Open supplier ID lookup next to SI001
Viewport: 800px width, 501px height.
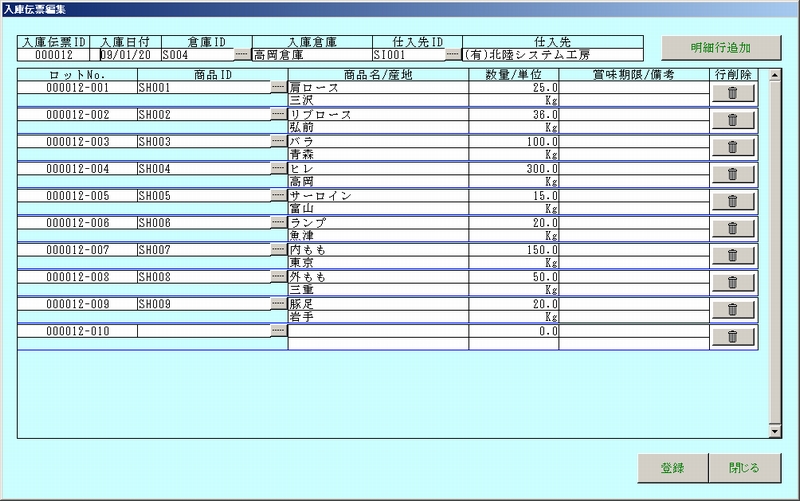(x=452, y=54)
